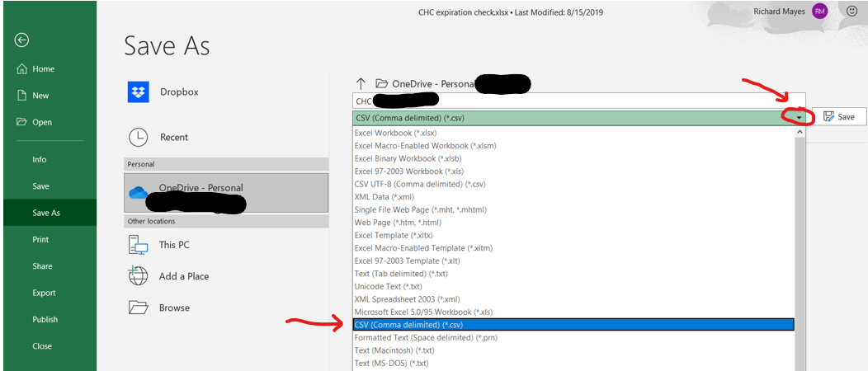The width and height of the screenshot is (868, 371).
Task: Click the Save button
Action: [x=838, y=117]
